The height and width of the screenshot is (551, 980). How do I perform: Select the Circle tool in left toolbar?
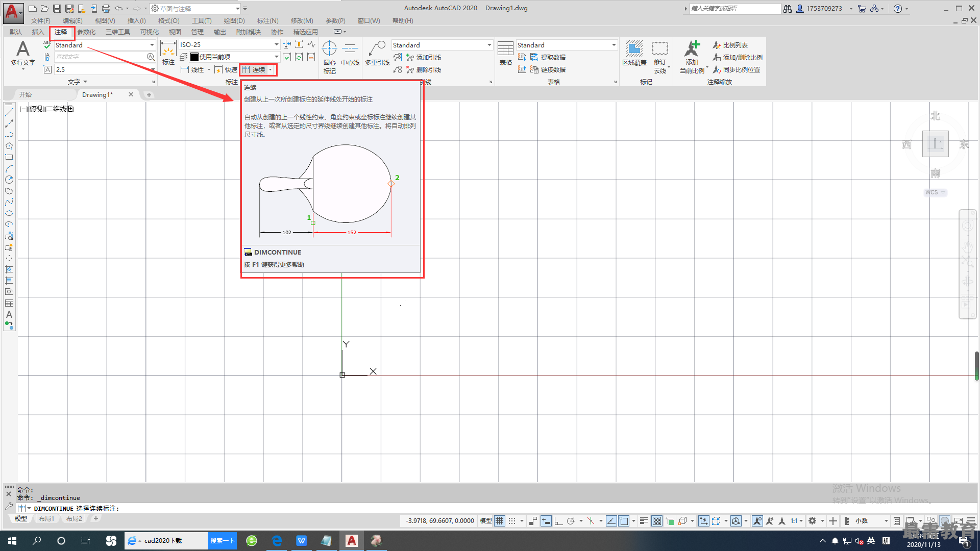coord(9,180)
